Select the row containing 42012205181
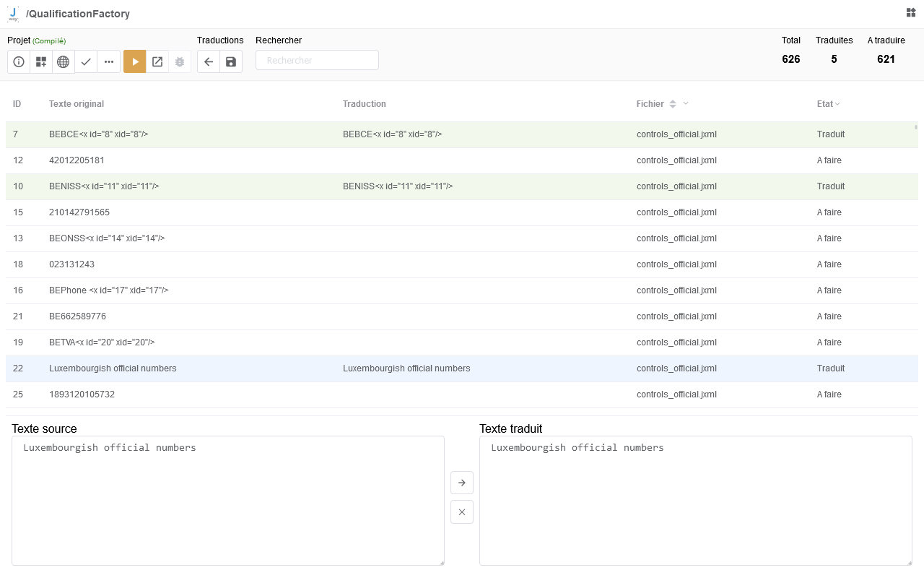This screenshot has width=924, height=578. pos(217,160)
